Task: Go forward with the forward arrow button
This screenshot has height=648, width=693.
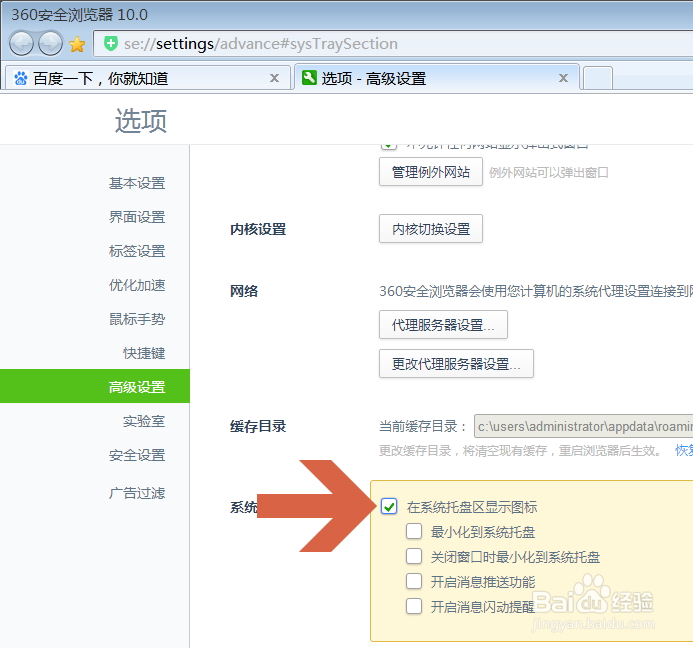Action: (x=50, y=44)
